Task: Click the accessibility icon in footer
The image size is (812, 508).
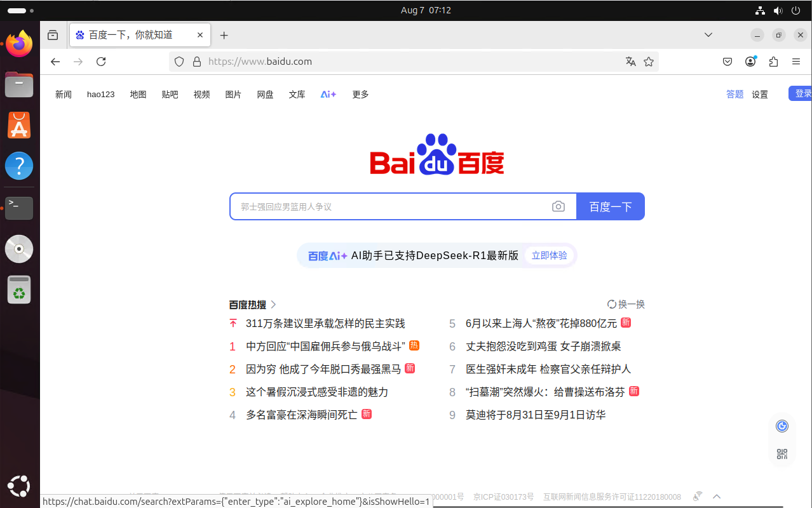Action: click(698, 497)
